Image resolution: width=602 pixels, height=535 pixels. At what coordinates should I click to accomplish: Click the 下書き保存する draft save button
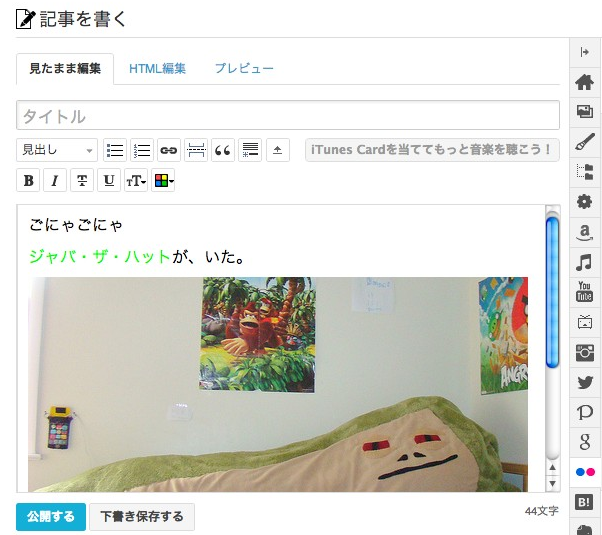142,517
